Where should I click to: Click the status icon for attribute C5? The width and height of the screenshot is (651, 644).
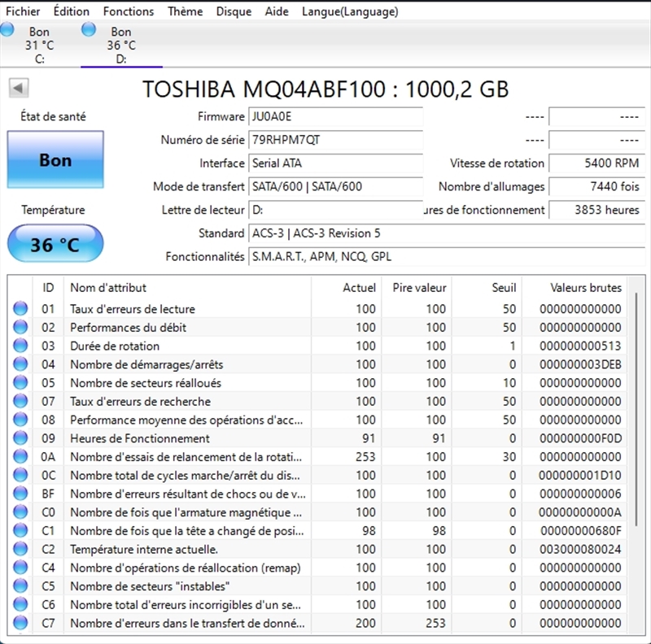pyautogui.click(x=20, y=586)
